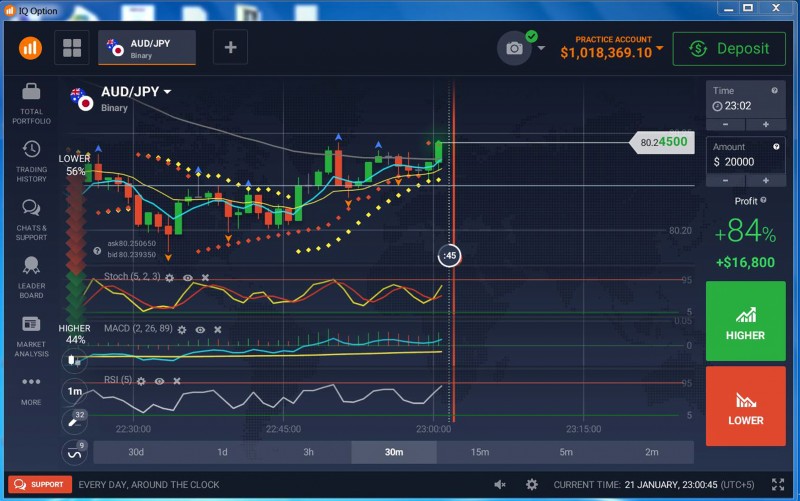Open Total Portfolio from sidebar

tap(31, 104)
